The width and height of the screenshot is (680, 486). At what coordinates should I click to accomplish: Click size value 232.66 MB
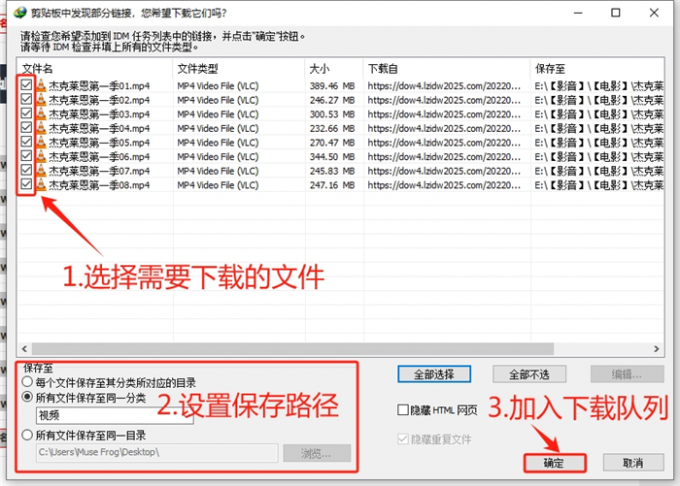coord(332,129)
